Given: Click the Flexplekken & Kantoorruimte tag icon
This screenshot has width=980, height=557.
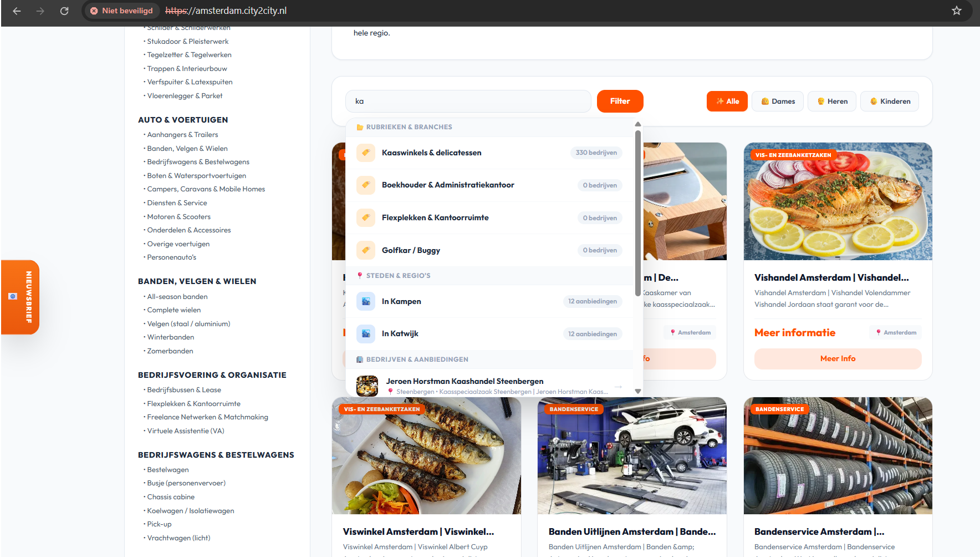Looking at the screenshot, I should [366, 217].
